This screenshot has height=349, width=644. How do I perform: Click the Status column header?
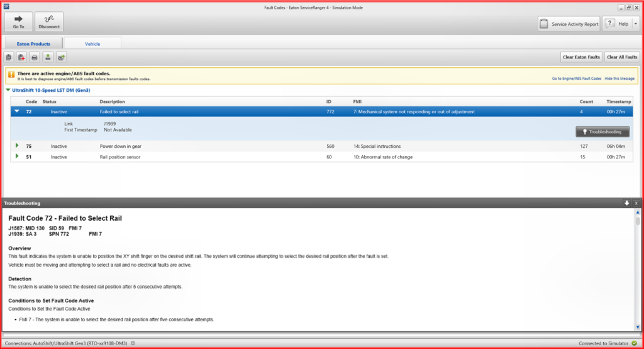(x=49, y=101)
